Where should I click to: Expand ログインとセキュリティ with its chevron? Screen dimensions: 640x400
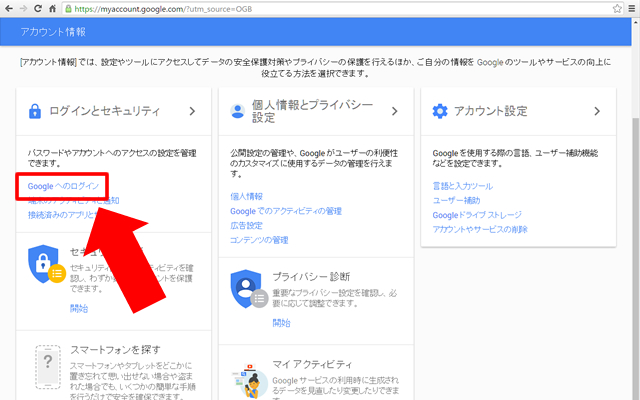click(x=192, y=111)
